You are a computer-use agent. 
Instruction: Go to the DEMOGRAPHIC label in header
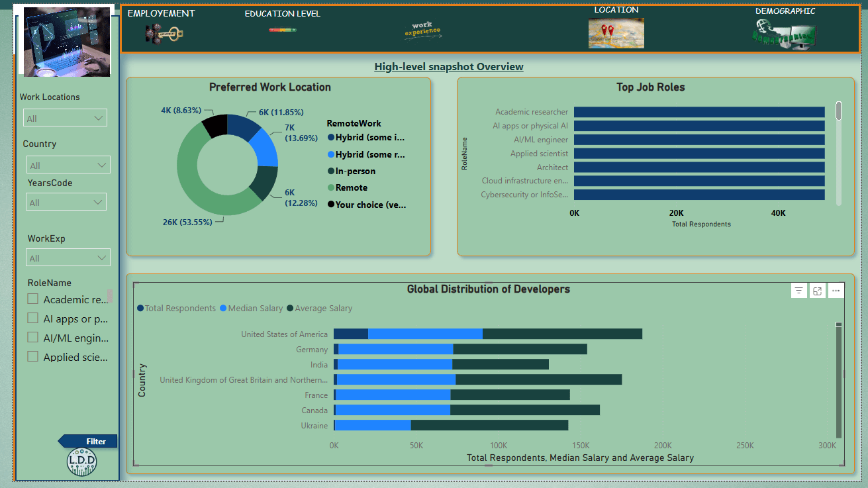(785, 11)
